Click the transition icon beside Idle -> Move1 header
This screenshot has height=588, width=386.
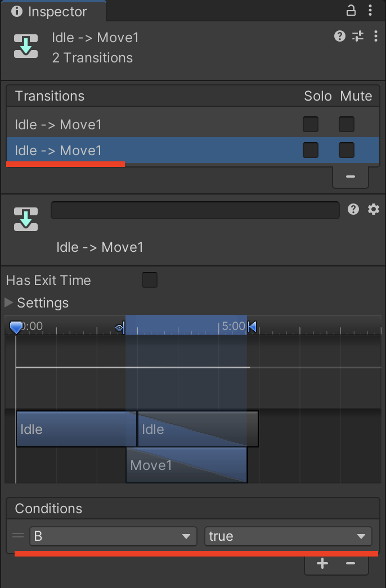25,46
